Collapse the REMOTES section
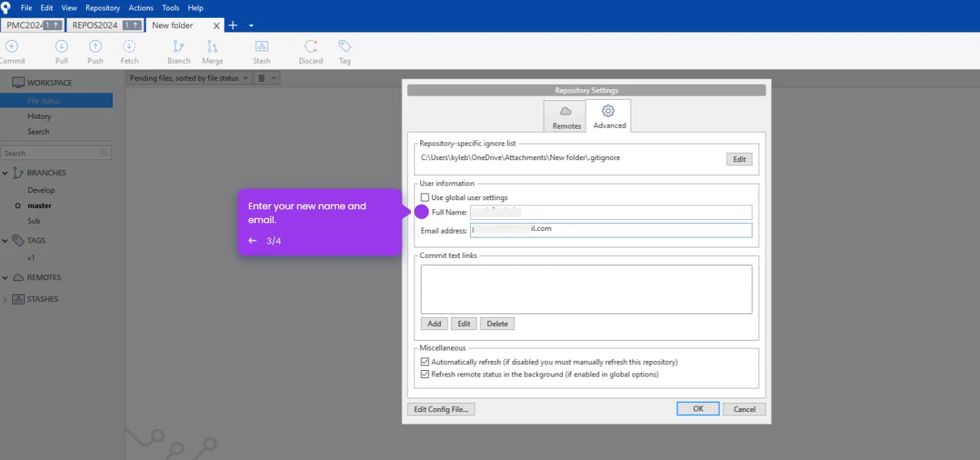980x460 pixels. [5, 278]
